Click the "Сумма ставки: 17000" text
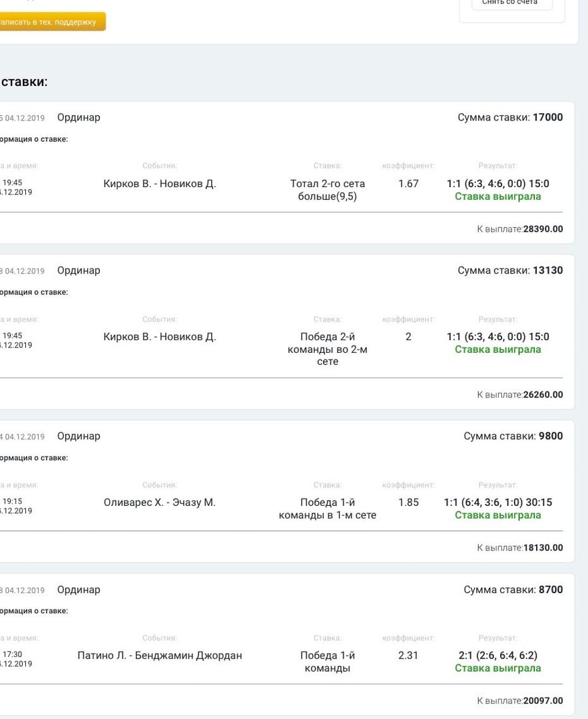Image resolution: width=588 pixels, height=719 pixels. 510,118
